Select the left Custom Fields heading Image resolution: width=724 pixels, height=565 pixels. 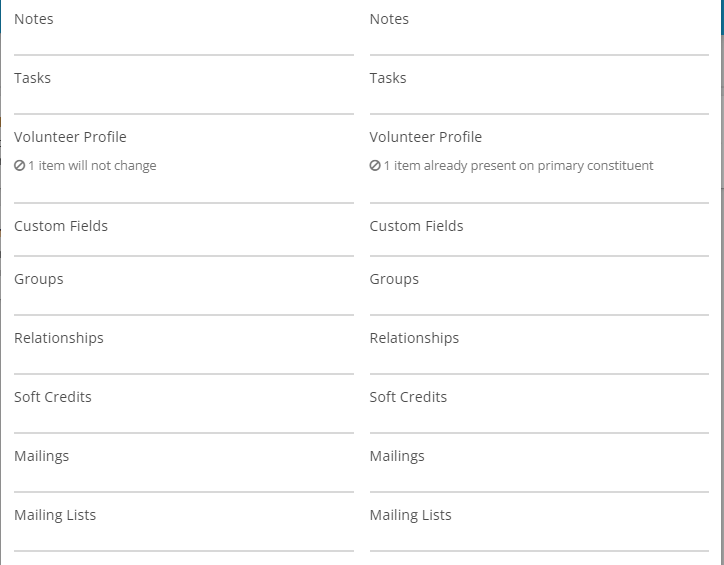pyautogui.click(x=61, y=226)
